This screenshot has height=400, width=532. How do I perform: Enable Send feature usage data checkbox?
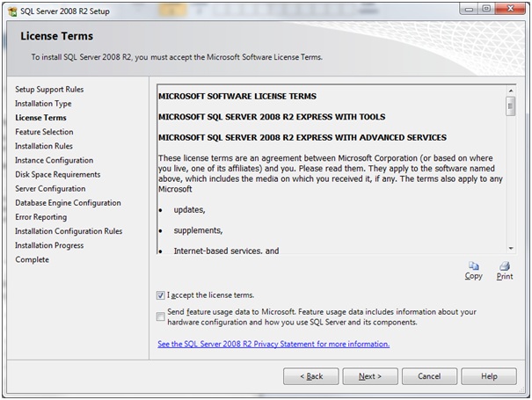[x=161, y=316]
